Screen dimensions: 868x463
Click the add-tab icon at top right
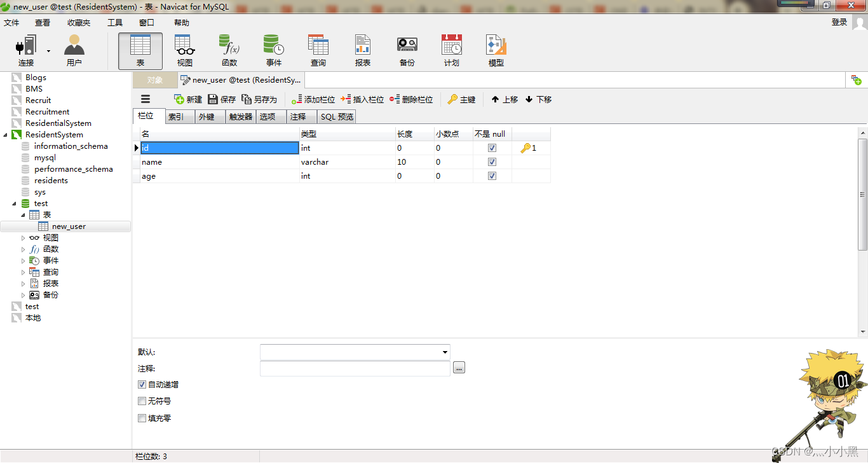point(857,80)
